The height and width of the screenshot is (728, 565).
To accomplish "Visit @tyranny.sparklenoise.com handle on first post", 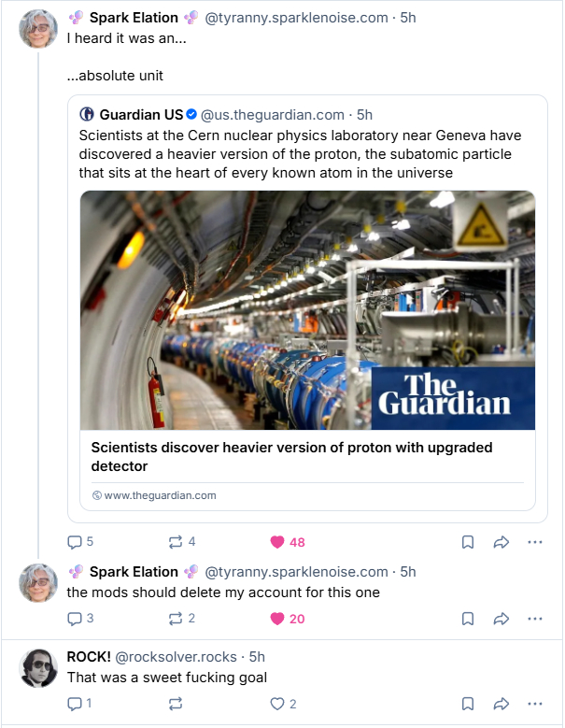I will point(296,18).
